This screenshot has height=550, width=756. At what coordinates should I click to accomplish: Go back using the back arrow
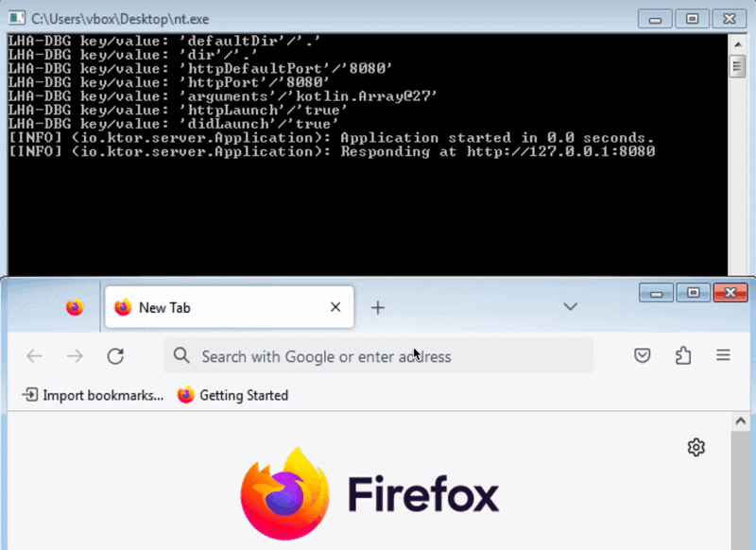pos(35,356)
